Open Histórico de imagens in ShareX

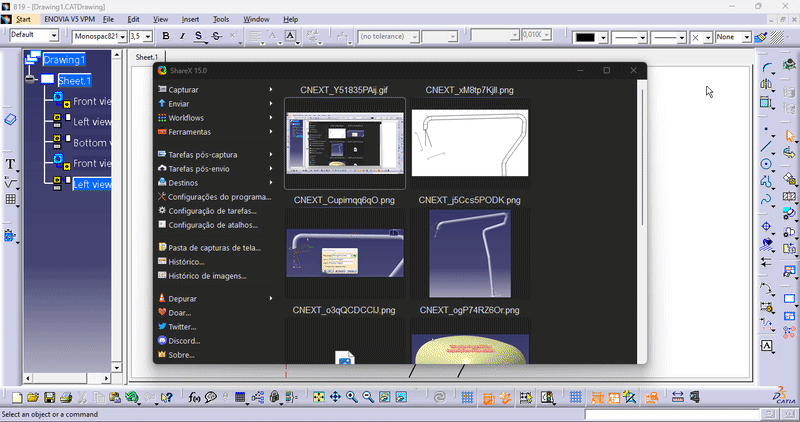215,276
